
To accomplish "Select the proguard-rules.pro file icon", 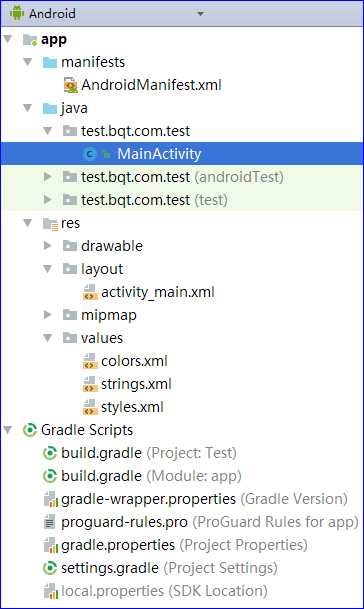I will pyautogui.click(x=50, y=522).
